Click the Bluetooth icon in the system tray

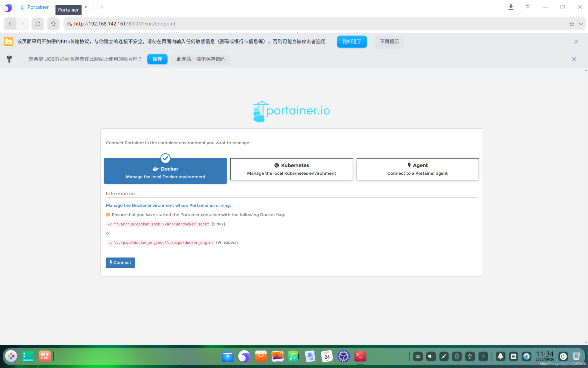pyautogui.click(x=456, y=356)
